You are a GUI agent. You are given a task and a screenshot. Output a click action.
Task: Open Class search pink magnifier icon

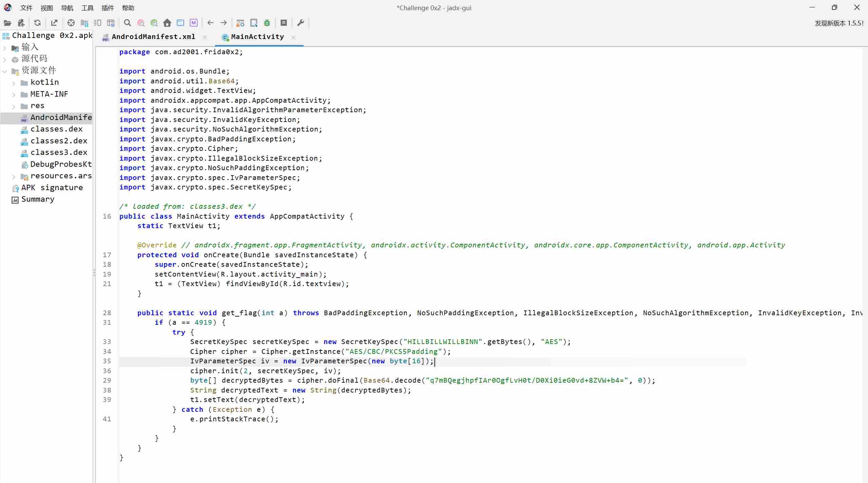pyautogui.click(x=141, y=23)
